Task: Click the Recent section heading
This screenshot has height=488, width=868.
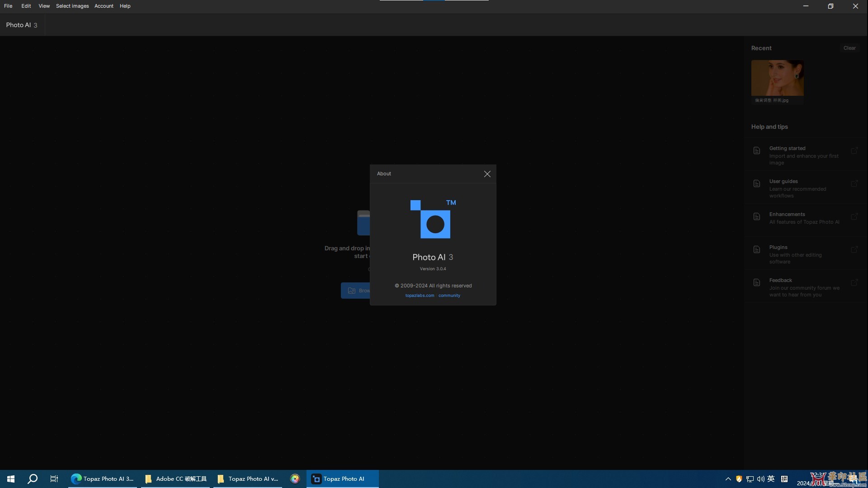Action: (761, 48)
